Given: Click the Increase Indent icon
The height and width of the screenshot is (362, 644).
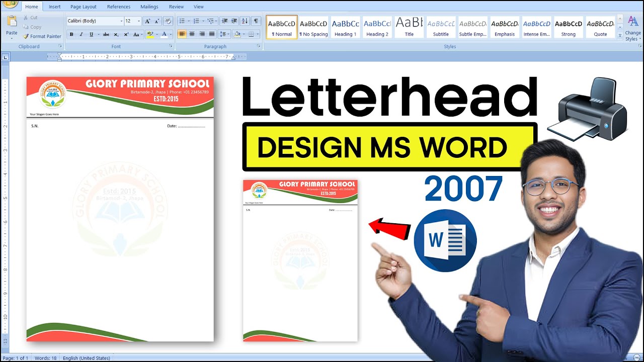Looking at the screenshot, I should pyautogui.click(x=234, y=21).
